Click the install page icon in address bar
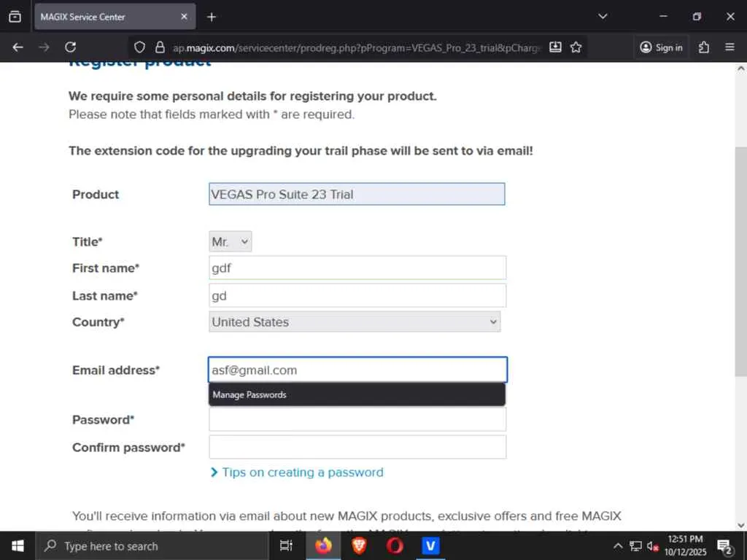Image resolution: width=747 pixels, height=560 pixels. 555,47
